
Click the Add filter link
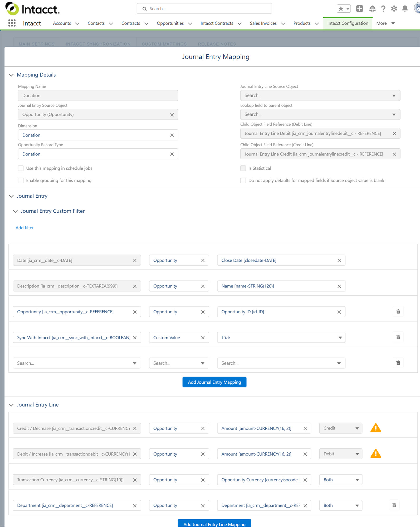click(x=25, y=228)
